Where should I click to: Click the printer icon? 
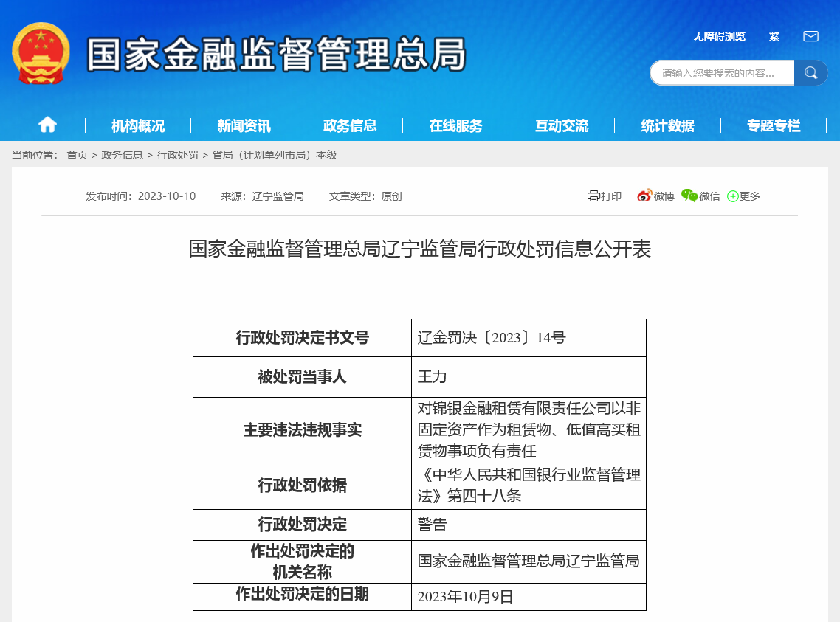coord(593,196)
